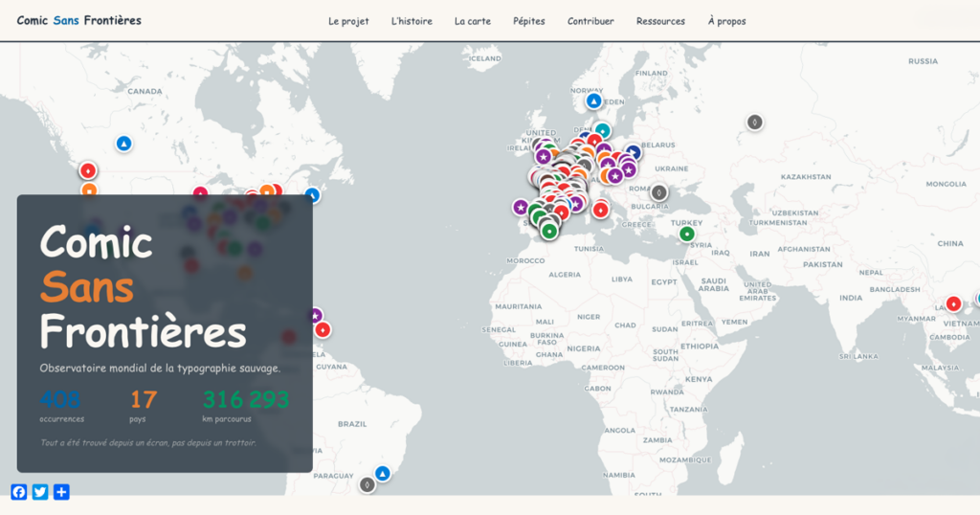The height and width of the screenshot is (515, 980).
Task: Open the Le projet menu item
Action: click(x=348, y=21)
